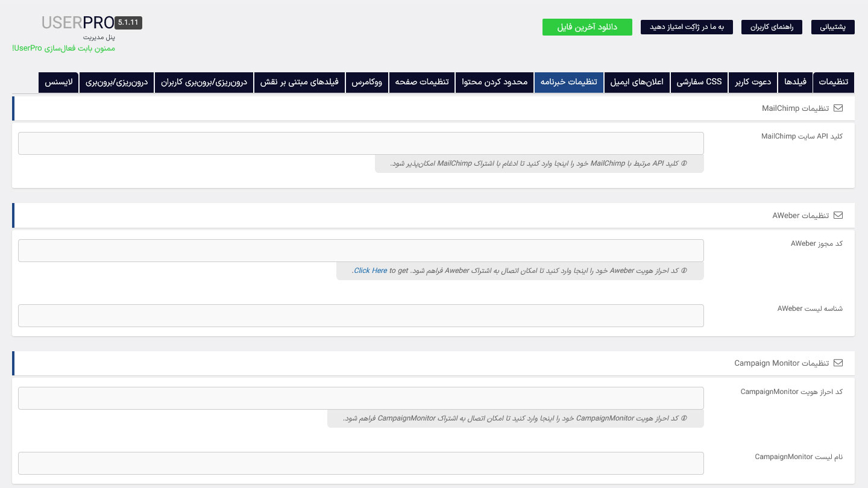Click envelope icon beside Campaign Monitor settings heading

click(838, 363)
